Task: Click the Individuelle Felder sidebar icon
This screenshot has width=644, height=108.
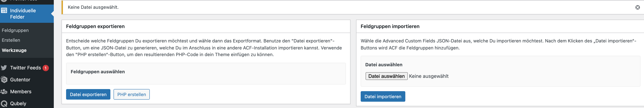Action: pos(4,11)
